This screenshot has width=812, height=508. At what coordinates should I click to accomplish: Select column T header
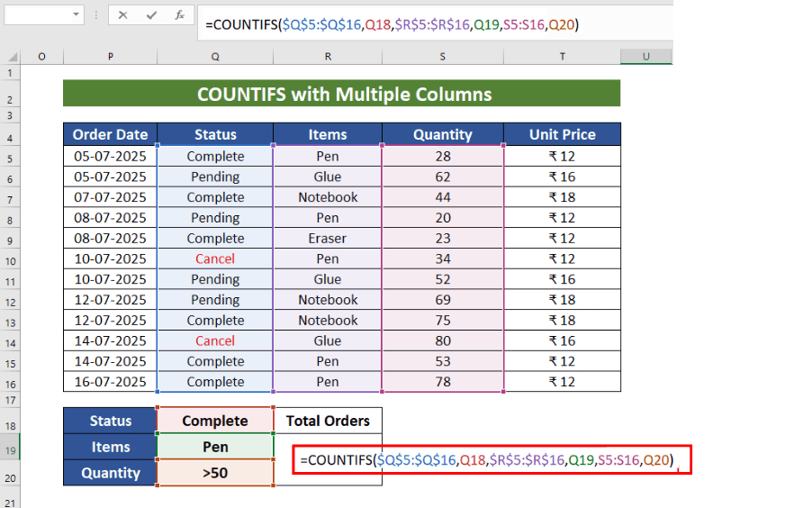pyautogui.click(x=562, y=57)
